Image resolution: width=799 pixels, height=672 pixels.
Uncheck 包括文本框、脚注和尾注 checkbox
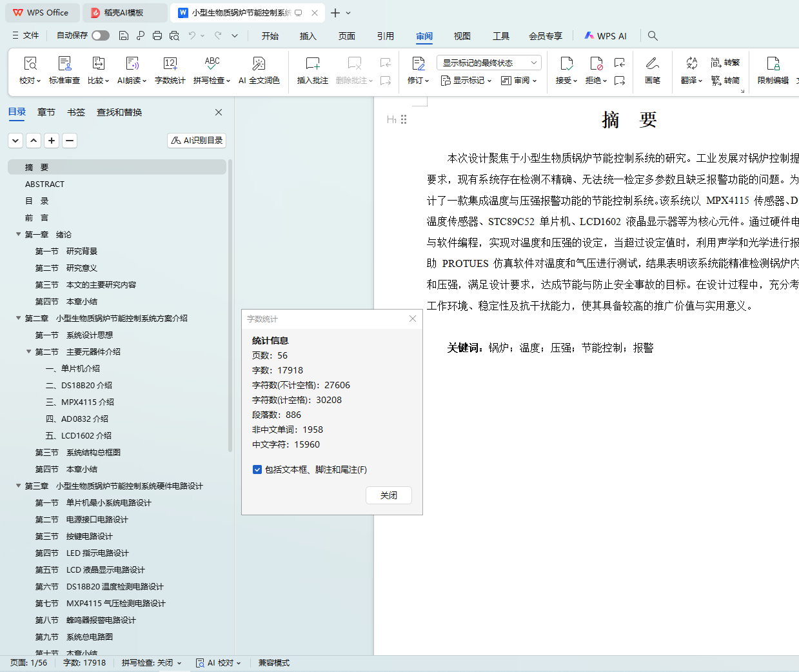tap(257, 469)
